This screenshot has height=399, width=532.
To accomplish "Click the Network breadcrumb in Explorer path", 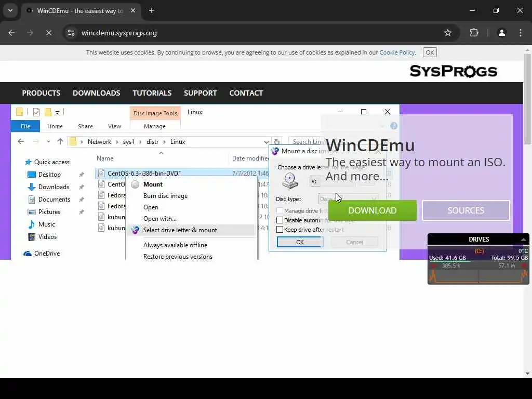I will 99,142.
